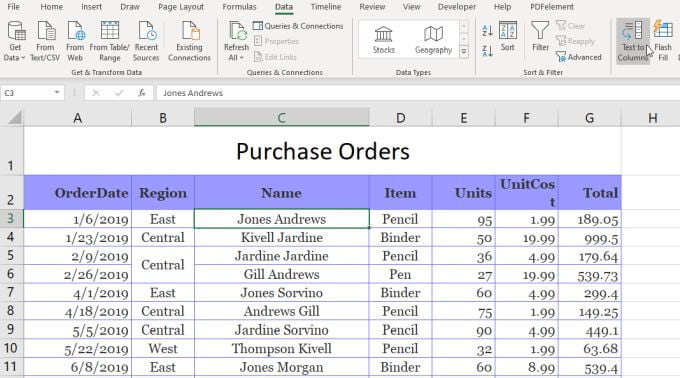
Task: Open the Developer tab
Action: 457,7
